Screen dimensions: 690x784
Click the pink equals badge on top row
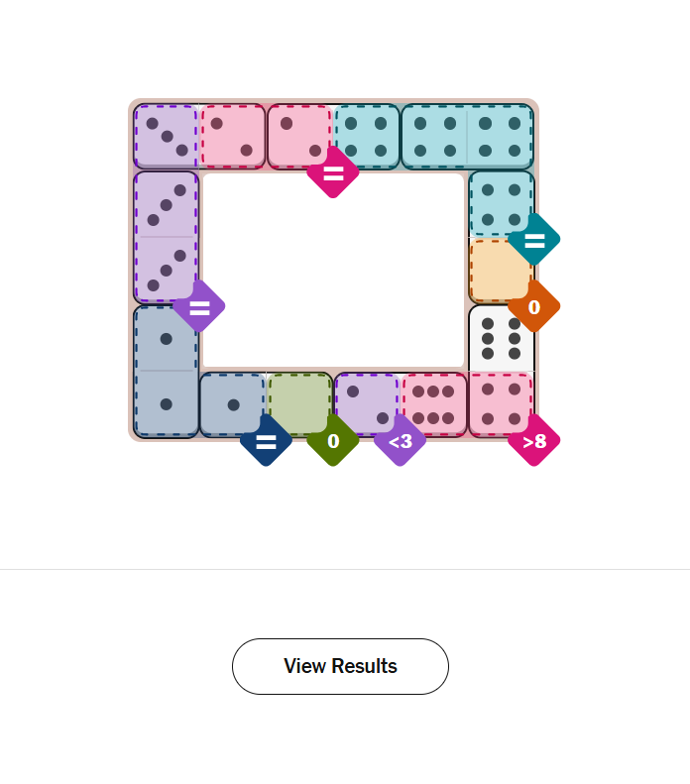pyautogui.click(x=333, y=172)
